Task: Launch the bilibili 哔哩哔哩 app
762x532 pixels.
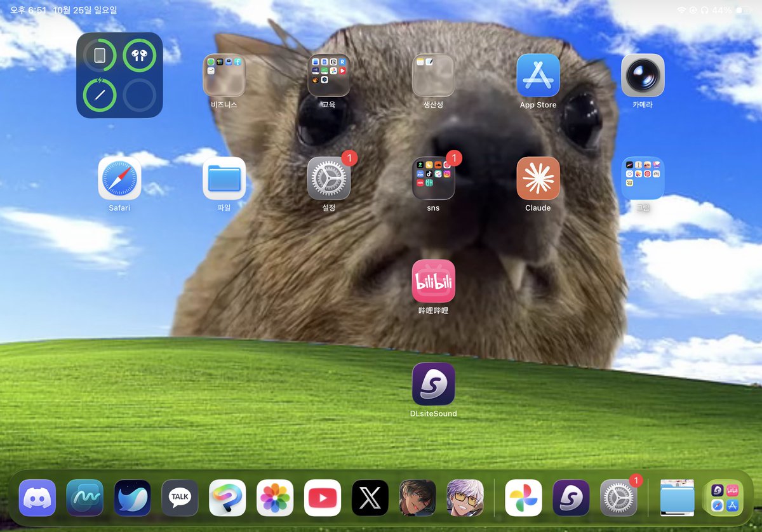Action: pyautogui.click(x=434, y=281)
